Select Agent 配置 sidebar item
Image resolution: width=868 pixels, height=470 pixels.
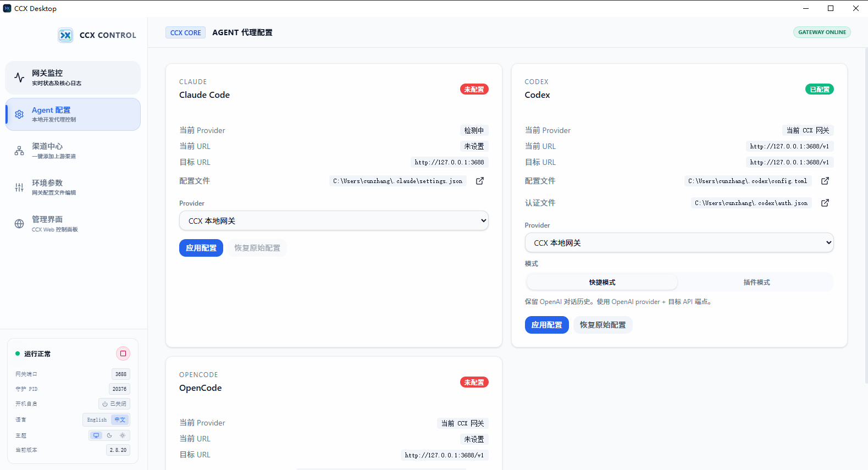(73, 114)
